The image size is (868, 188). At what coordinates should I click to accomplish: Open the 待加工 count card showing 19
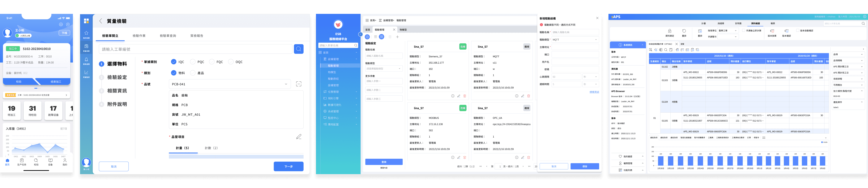pos(12,111)
